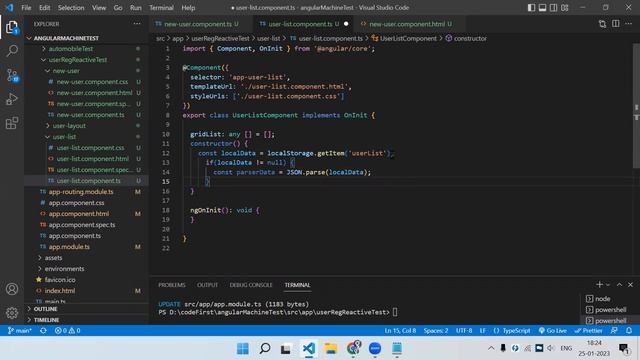Open Explorer views and more actions ellipsis

137,24
